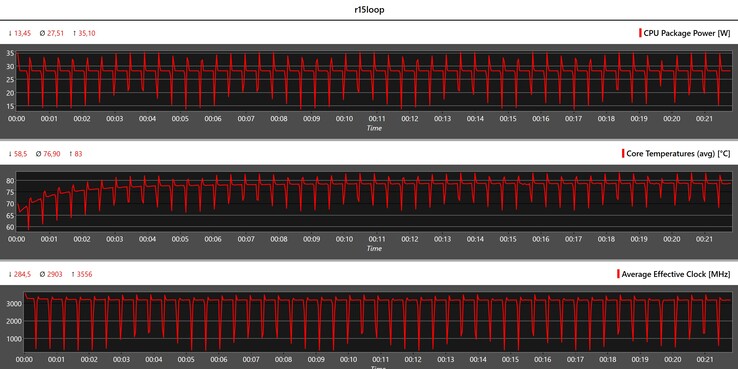Click the average power value 27,51
The image size is (738, 369).
tap(55, 33)
